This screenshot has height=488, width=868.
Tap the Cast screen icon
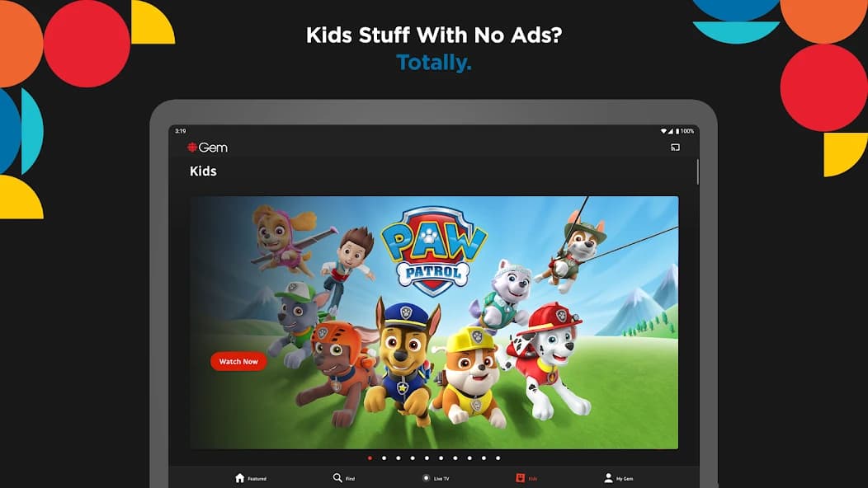click(x=675, y=148)
